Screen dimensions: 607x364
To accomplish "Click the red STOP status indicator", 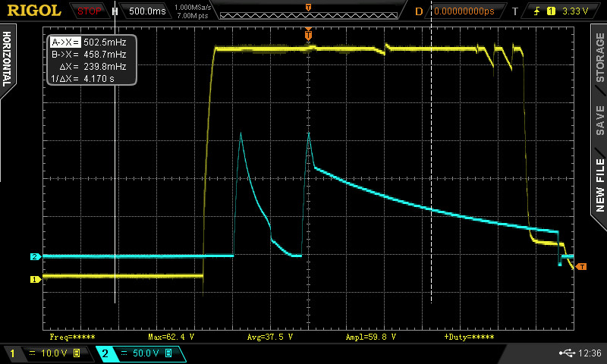I will (89, 11).
